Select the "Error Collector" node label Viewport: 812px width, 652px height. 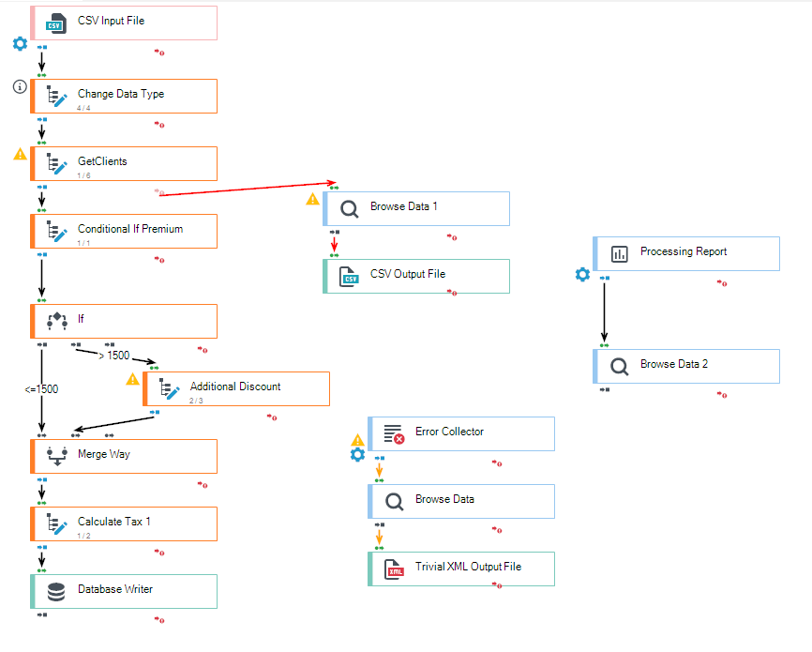pos(449,432)
